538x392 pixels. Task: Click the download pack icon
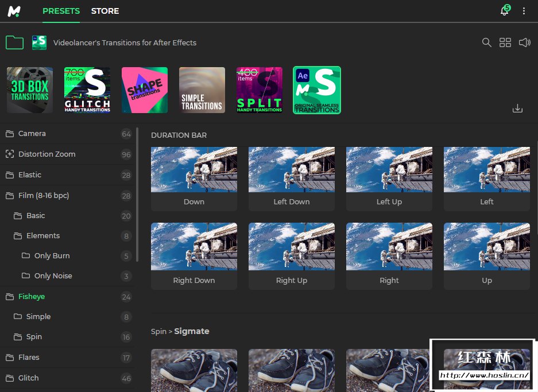(517, 108)
